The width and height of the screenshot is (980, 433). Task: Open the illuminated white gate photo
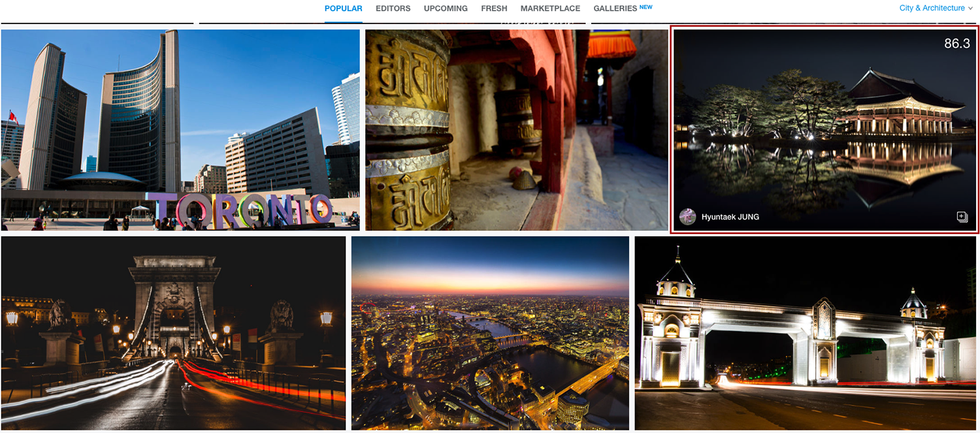[806, 333]
